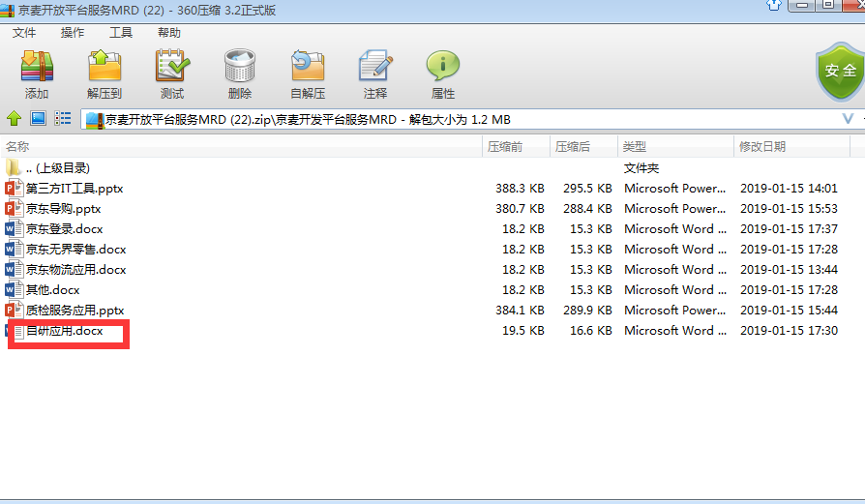
Task: Open the 注释 (Comment) tool
Action: [375, 66]
